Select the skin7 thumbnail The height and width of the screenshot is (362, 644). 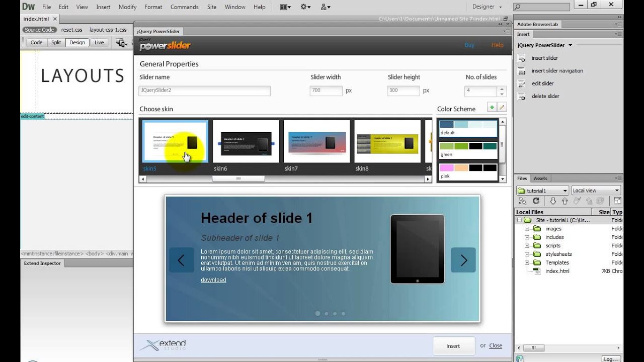(316, 141)
